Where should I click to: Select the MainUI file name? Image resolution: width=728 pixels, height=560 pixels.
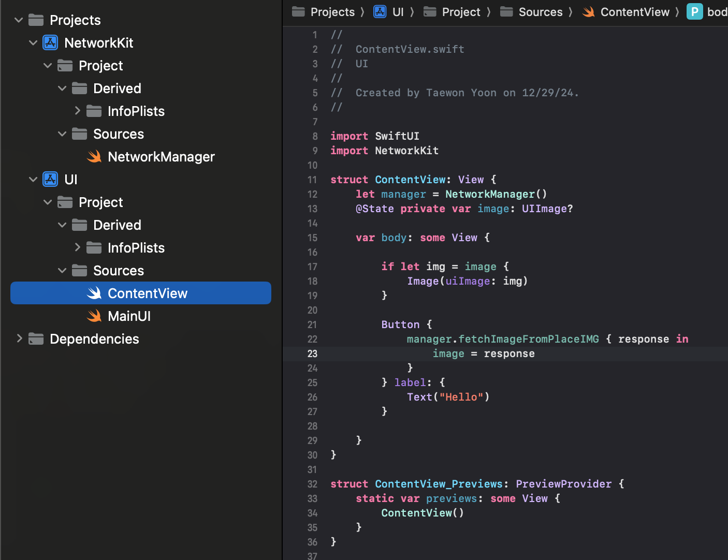[129, 316]
